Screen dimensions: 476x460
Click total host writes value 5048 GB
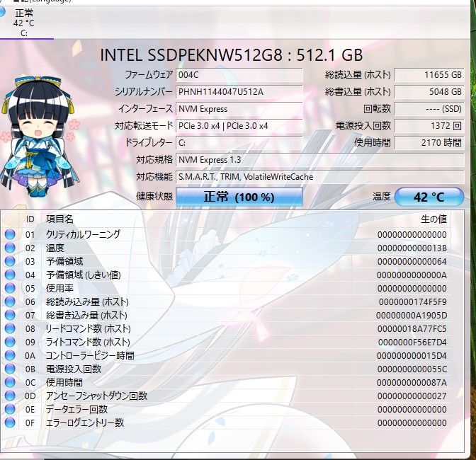tap(429, 92)
